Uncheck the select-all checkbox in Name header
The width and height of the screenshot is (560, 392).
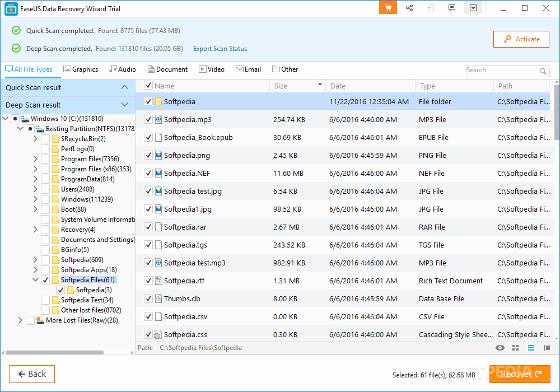click(148, 85)
